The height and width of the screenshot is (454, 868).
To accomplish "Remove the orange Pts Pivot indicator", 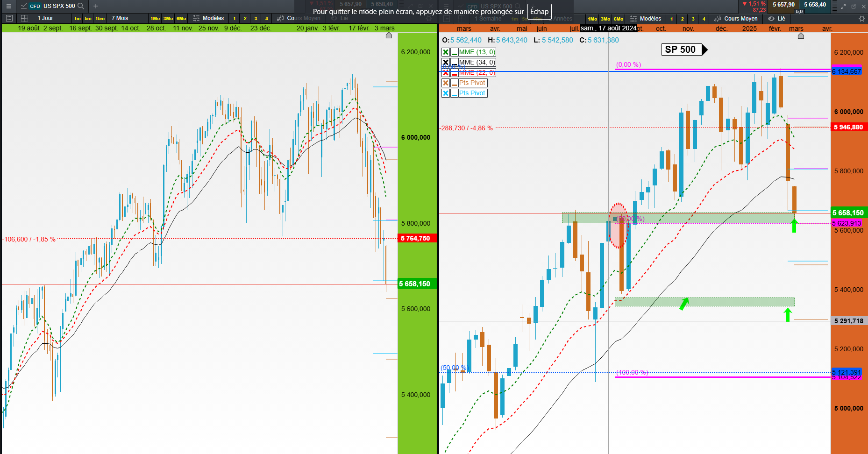I will (446, 83).
